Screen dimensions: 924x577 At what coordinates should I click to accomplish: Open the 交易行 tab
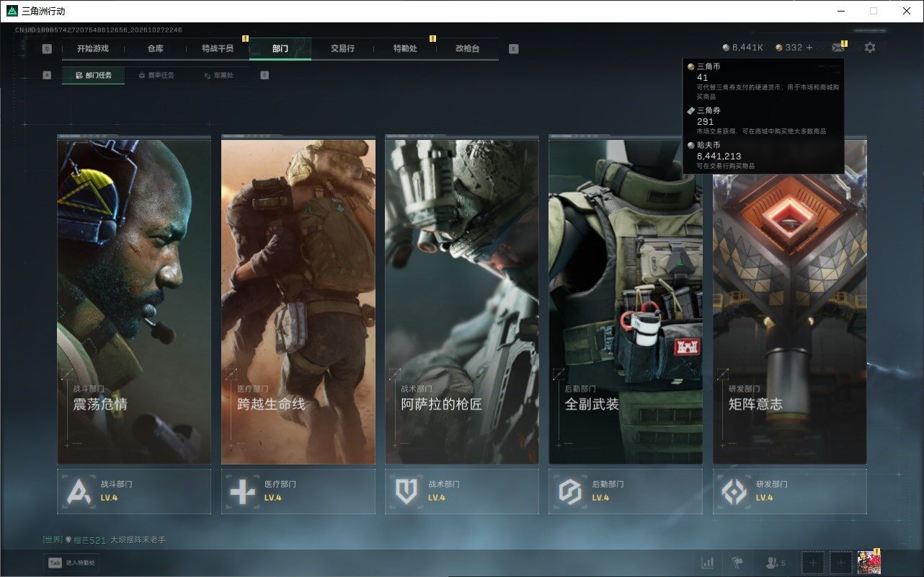(x=342, y=48)
